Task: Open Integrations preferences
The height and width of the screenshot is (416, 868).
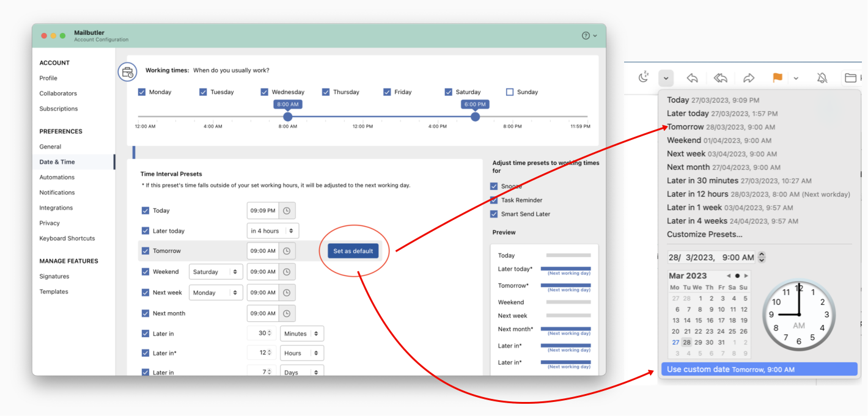Action: click(56, 208)
